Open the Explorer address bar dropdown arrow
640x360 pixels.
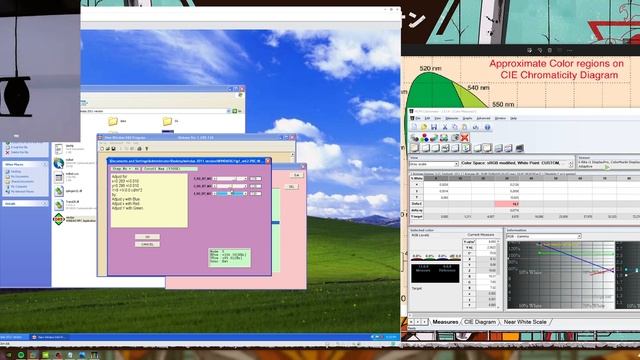click(x=229, y=111)
